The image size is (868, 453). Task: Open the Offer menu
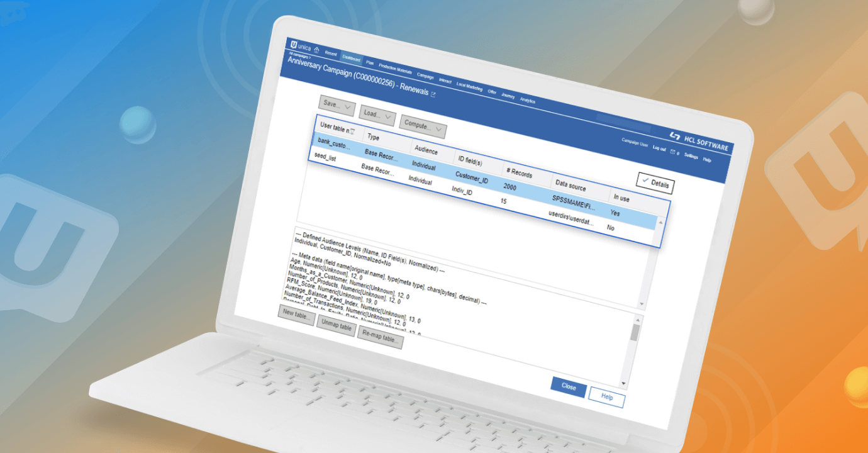coord(492,91)
